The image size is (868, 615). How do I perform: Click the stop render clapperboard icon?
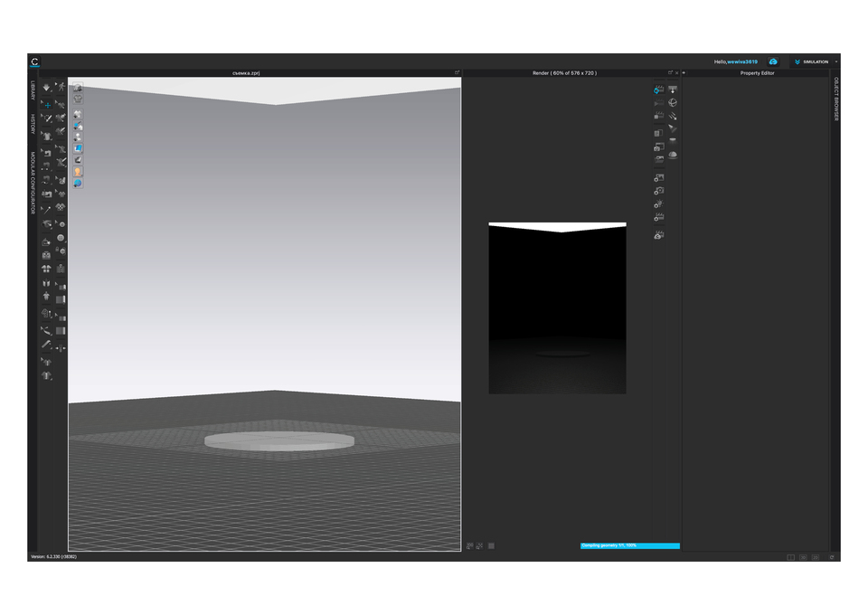click(659, 115)
